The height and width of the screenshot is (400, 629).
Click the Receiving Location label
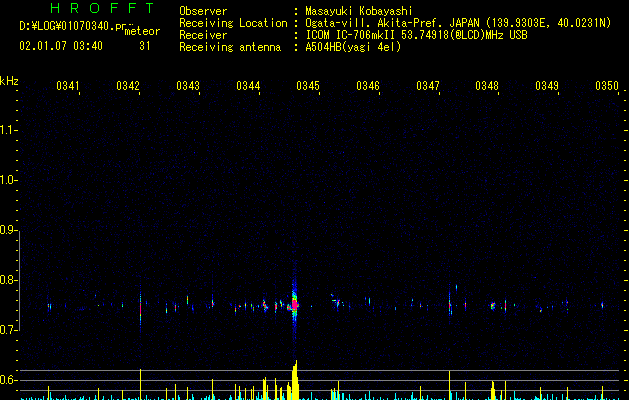pyautogui.click(x=233, y=23)
